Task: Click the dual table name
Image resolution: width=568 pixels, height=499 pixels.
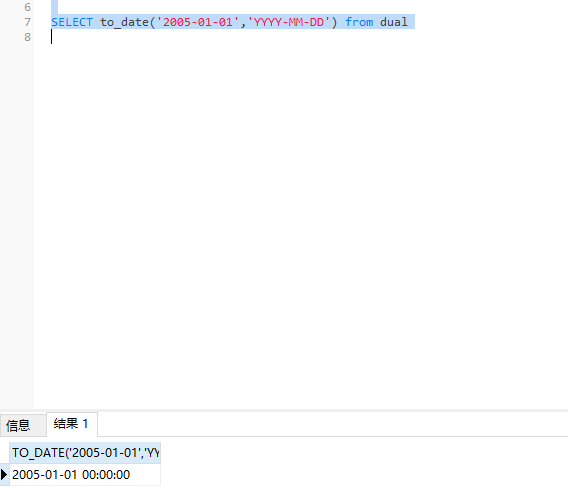Action: [393, 22]
